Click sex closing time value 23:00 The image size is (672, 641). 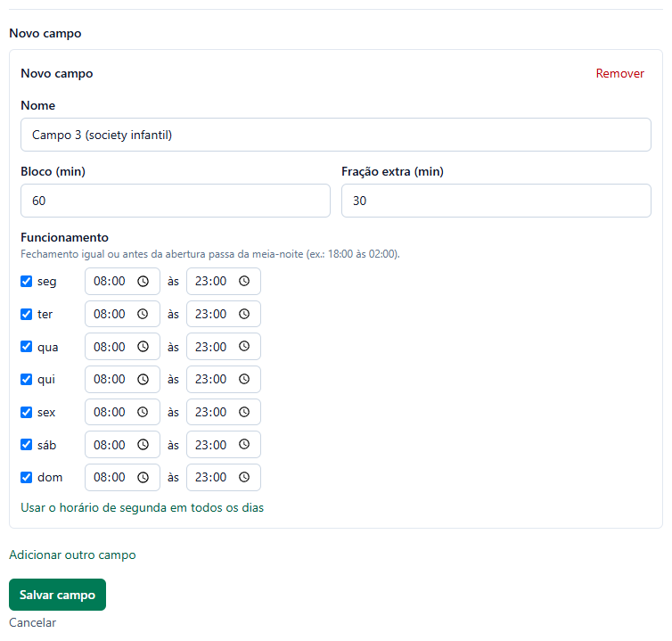tap(210, 413)
